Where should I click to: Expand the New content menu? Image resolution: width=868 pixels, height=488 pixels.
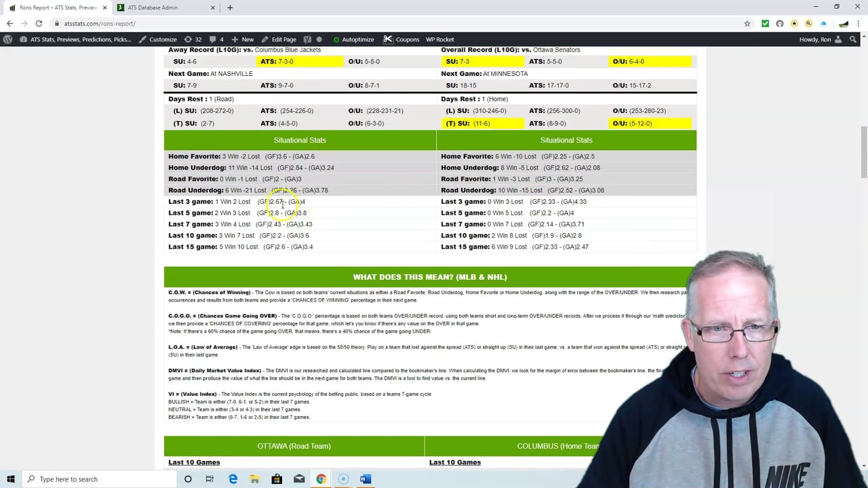pyautogui.click(x=242, y=39)
